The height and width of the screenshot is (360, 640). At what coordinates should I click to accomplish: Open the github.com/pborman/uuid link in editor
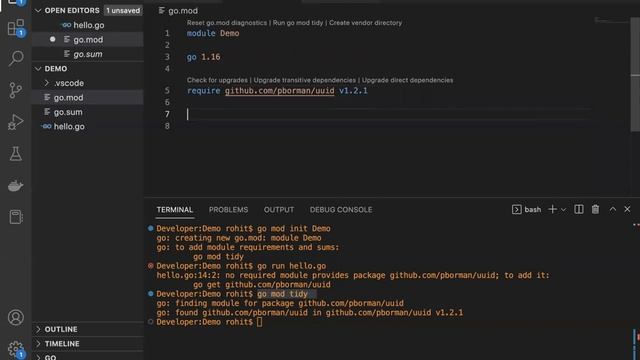[x=280, y=91]
